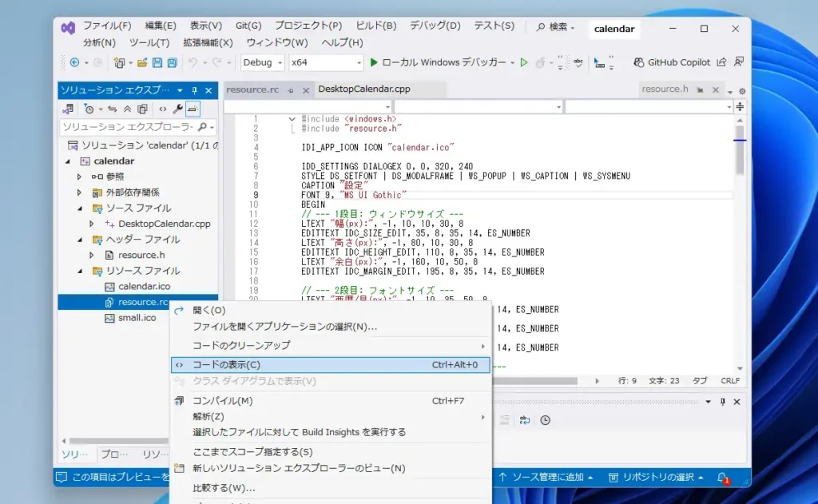Click the Visual Studio logo icon
818x504 pixels.
[x=68, y=28]
